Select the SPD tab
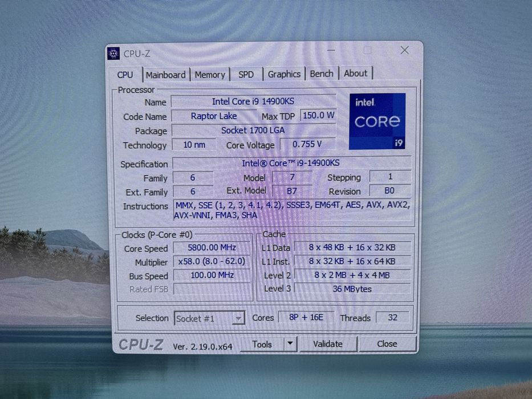 246,74
